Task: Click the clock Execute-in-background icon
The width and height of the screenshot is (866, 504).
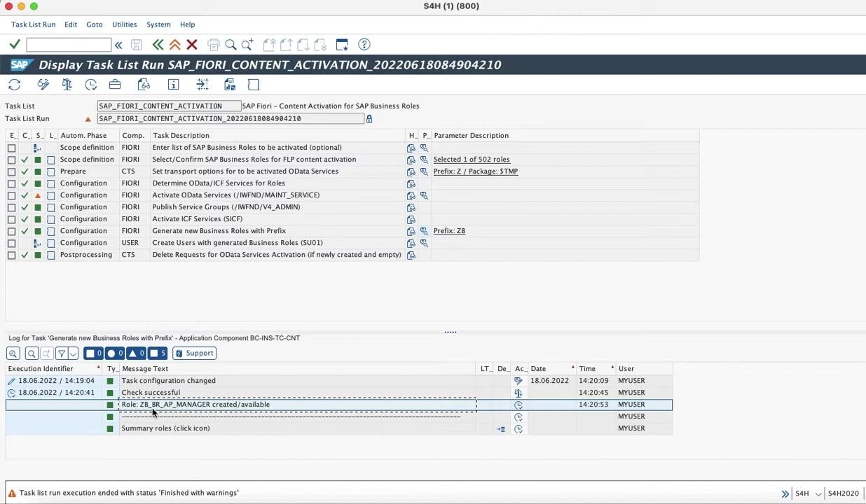Action: pos(91,85)
